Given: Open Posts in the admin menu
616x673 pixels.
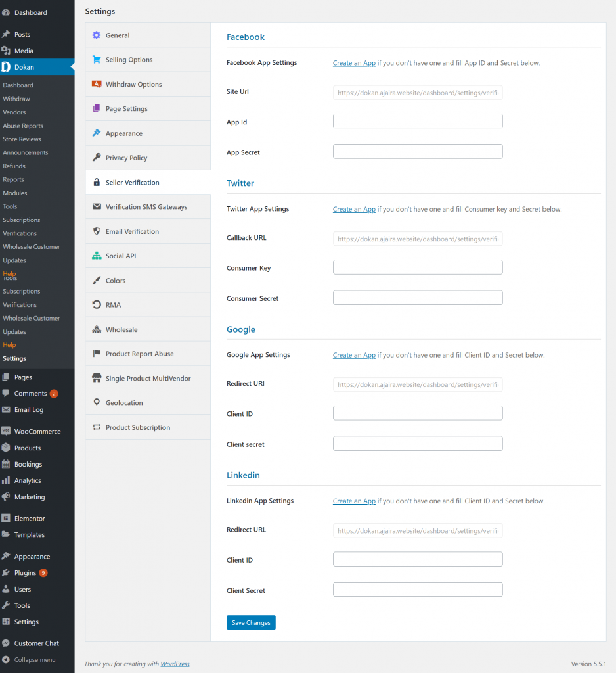Looking at the screenshot, I should pos(22,34).
